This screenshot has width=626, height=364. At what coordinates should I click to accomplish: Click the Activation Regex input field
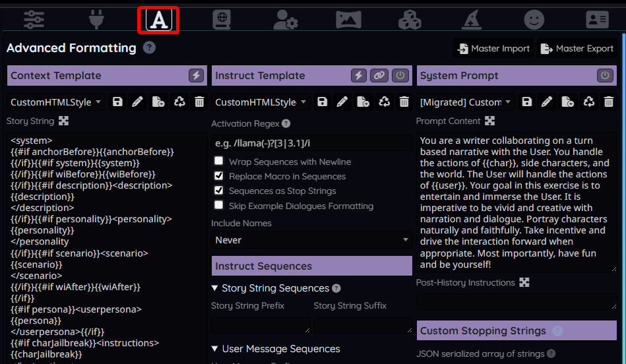click(x=312, y=143)
